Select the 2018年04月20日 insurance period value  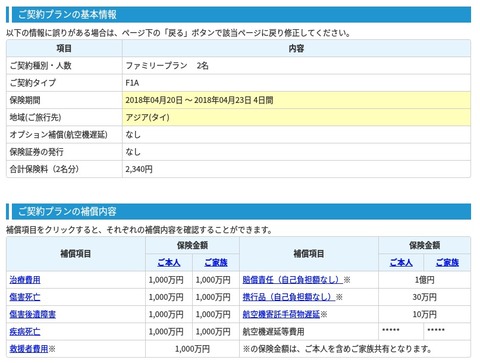154,100
